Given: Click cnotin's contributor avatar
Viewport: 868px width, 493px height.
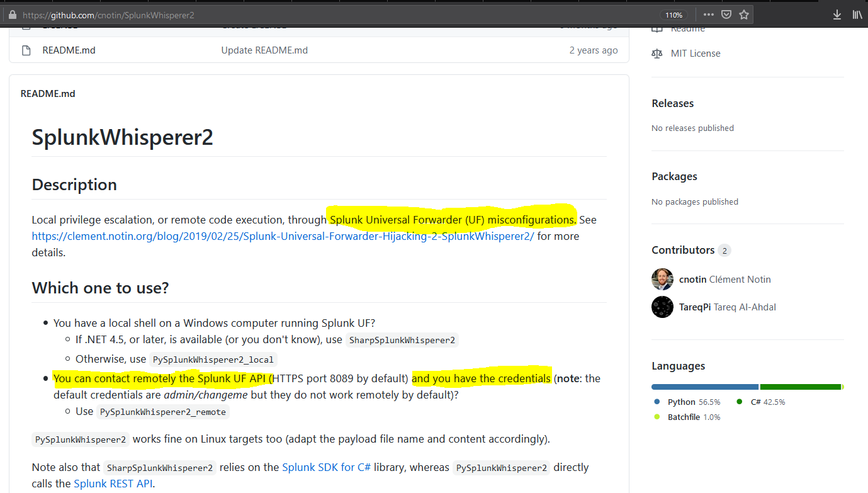Looking at the screenshot, I should pos(662,280).
